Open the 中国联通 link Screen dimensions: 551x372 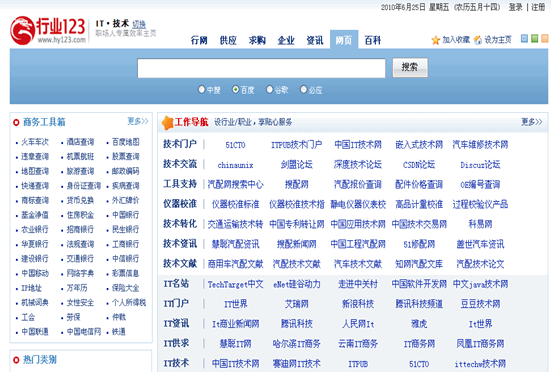click(x=35, y=332)
